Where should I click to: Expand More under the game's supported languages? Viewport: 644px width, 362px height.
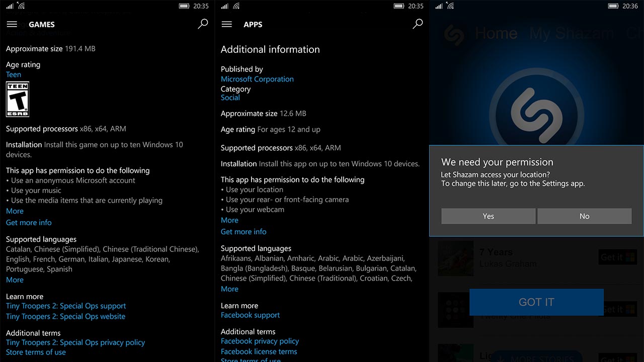coord(15,280)
